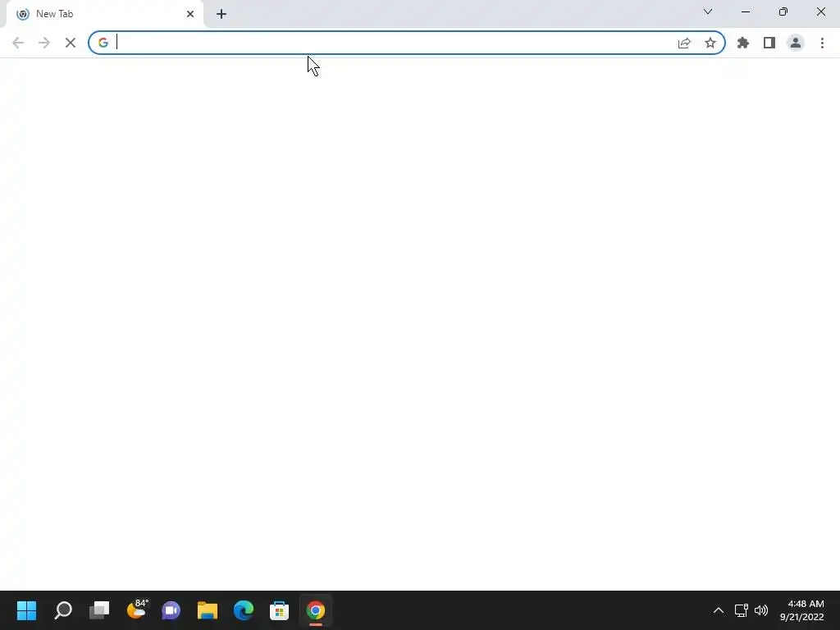
Task: Go forward to next page
Action: click(44, 43)
